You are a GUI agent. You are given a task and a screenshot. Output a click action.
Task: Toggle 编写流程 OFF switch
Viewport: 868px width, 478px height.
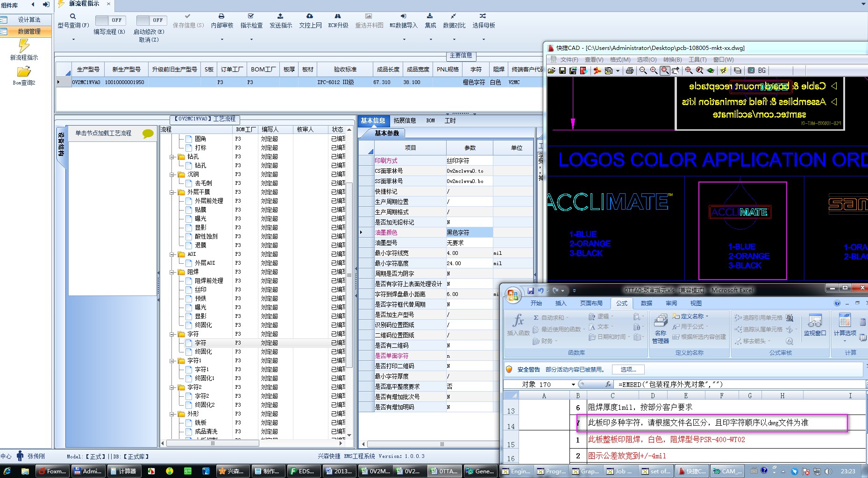pos(110,20)
